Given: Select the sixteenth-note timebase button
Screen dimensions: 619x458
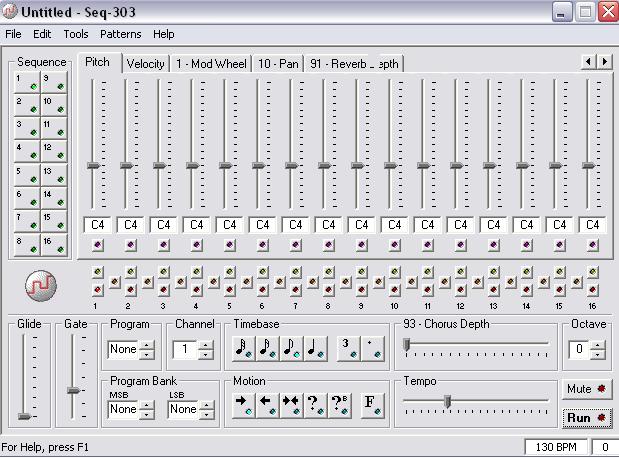Looking at the screenshot, I should (267, 348).
